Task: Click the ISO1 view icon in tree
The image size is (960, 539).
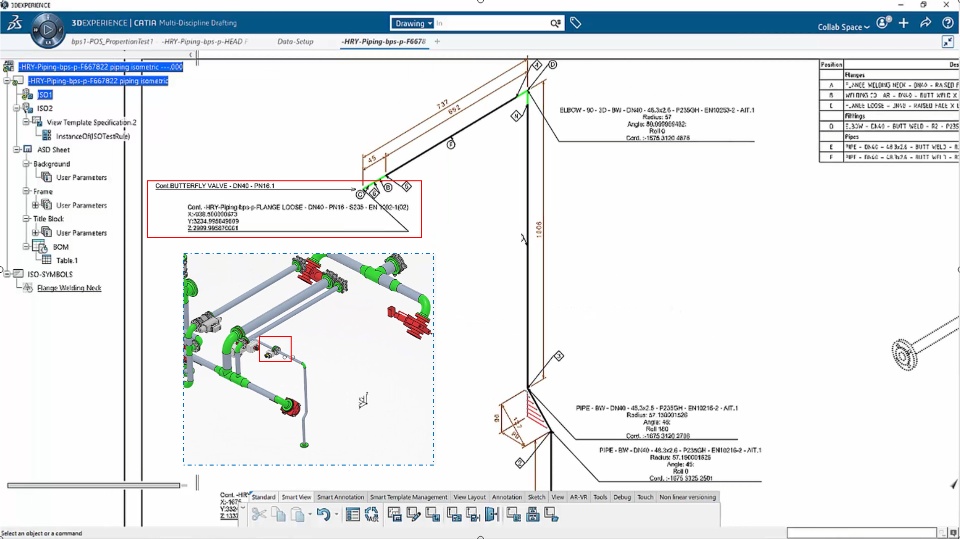Action: [28, 94]
